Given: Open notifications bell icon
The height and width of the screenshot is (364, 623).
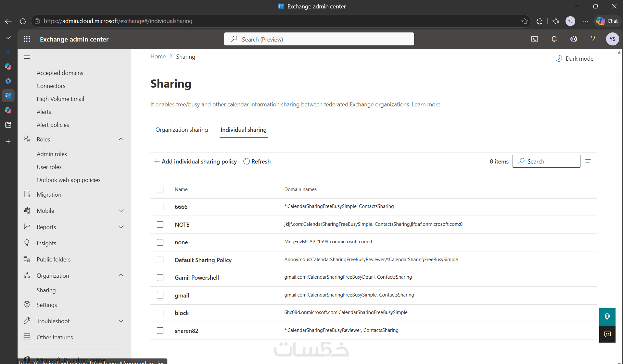Looking at the screenshot, I should click(554, 39).
